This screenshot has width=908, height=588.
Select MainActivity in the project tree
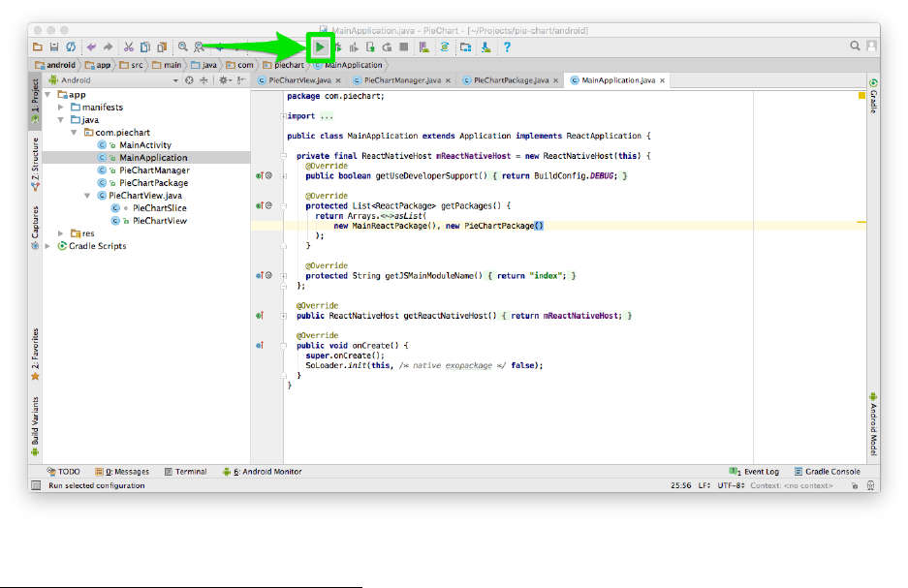pos(145,145)
